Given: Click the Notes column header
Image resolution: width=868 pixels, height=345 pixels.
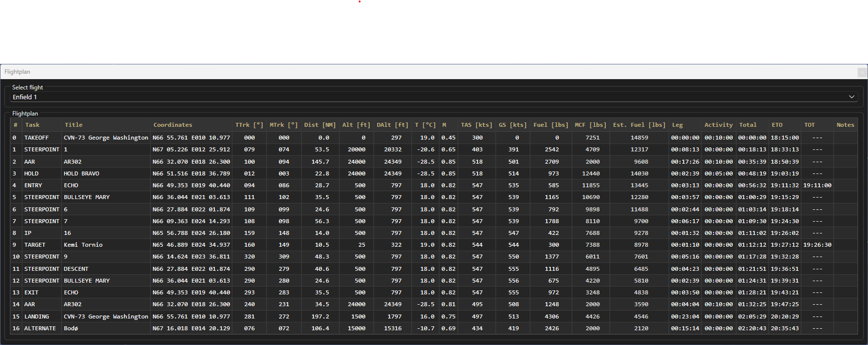Looking at the screenshot, I should tap(845, 125).
